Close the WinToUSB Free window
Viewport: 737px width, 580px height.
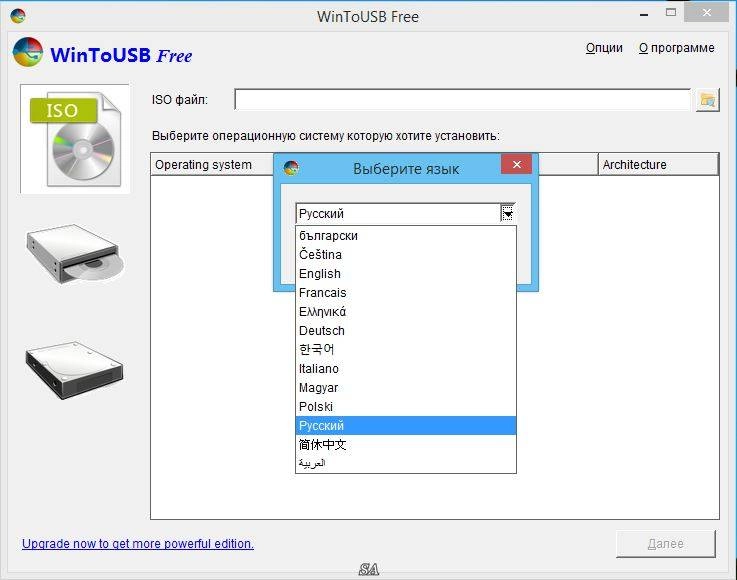[706, 13]
